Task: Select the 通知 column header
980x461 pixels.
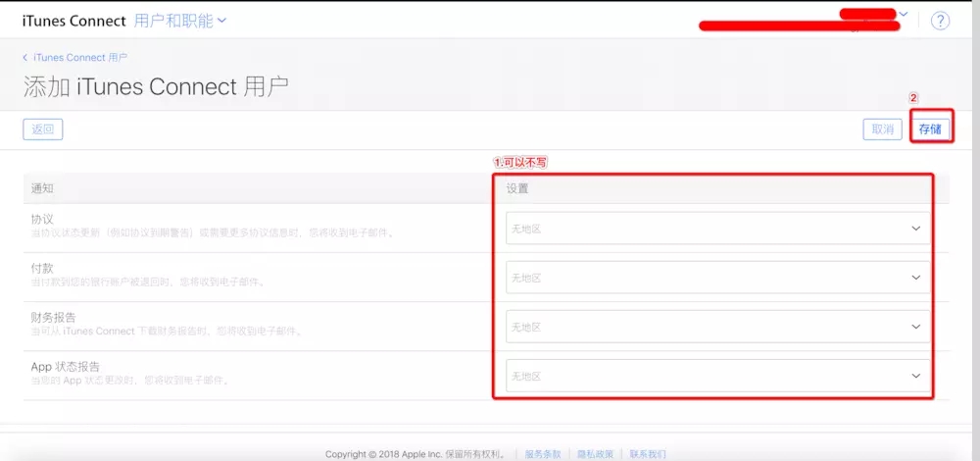Action: (x=42, y=188)
